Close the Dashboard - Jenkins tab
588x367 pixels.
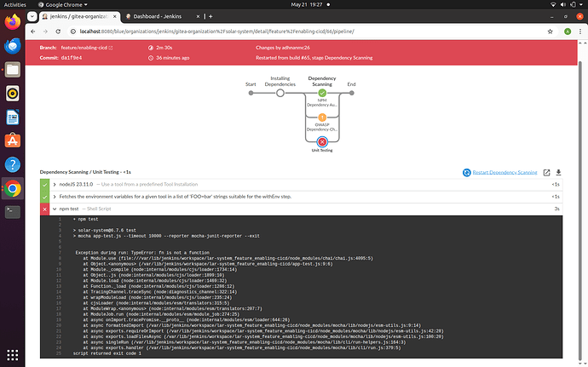(198, 16)
